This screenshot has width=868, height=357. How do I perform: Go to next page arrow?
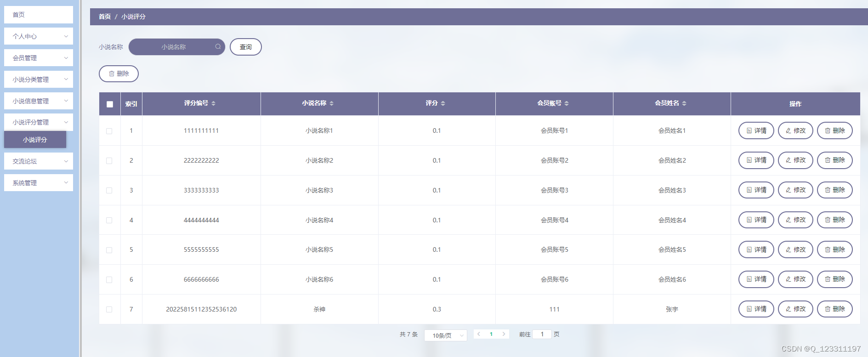(x=504, y=334)
